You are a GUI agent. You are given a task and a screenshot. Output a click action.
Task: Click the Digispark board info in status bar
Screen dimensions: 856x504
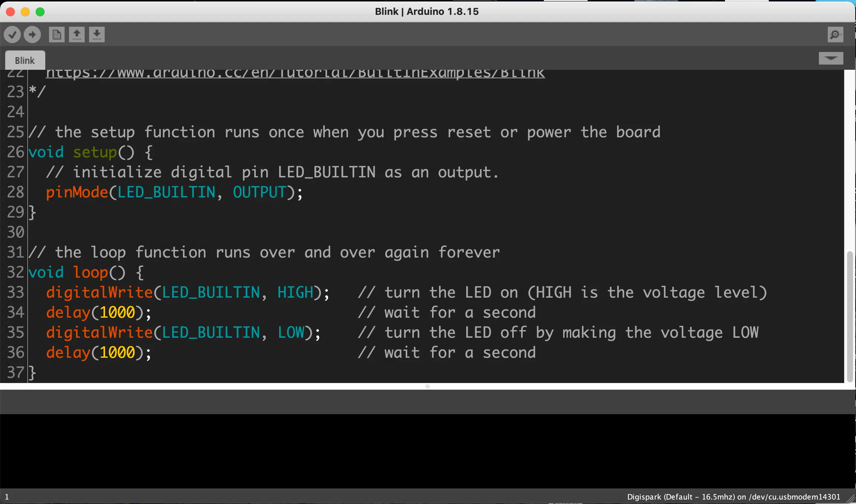point(733,497)
